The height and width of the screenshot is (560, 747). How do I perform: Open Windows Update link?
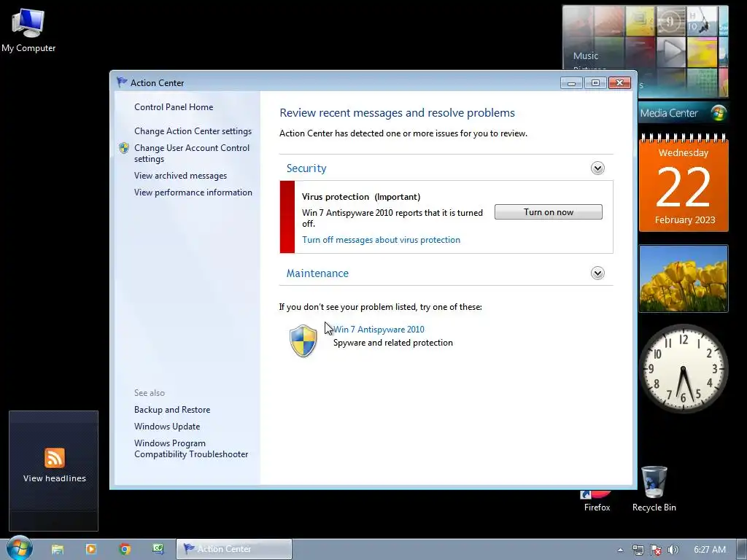(167, 426)
